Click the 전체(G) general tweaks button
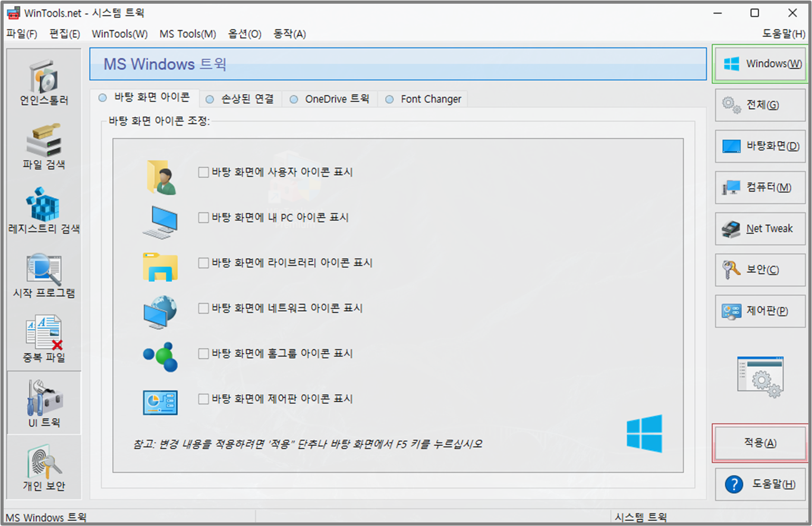Image resolution: width=812 pixels, height=526 pixels. [x=760, y=105]
